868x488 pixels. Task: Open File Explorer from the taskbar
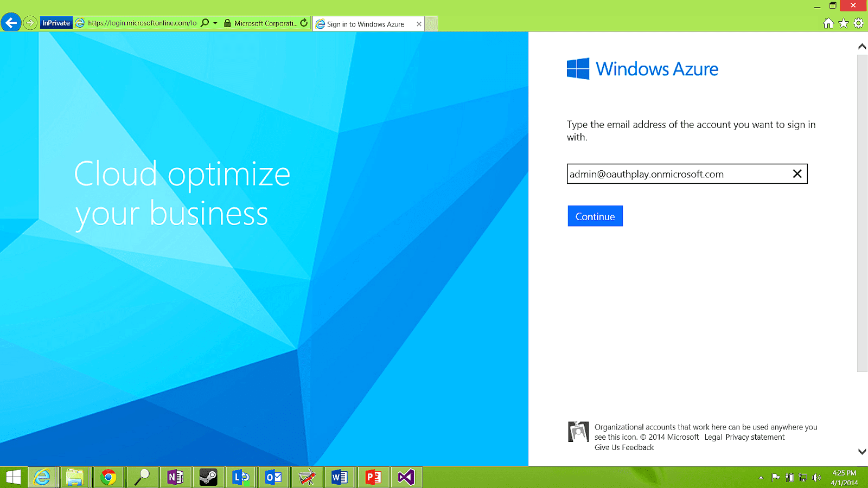pyautogui.click(x=74, y=477)
